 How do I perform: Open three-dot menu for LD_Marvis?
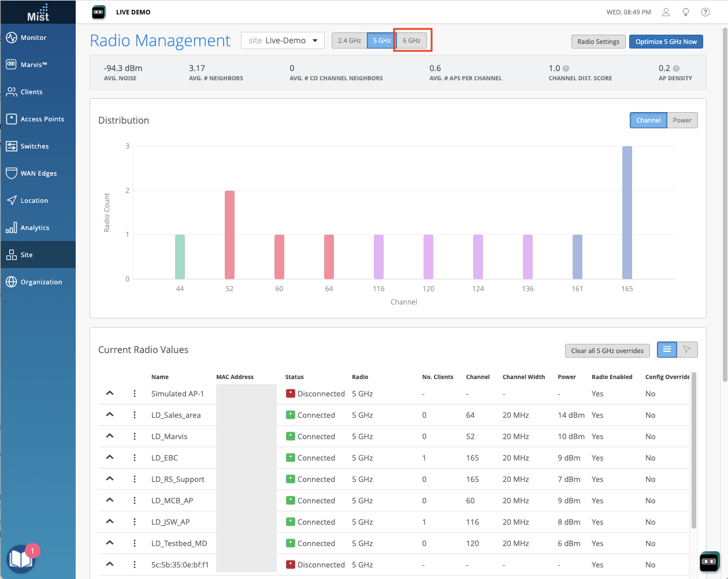tap(135, 436)
